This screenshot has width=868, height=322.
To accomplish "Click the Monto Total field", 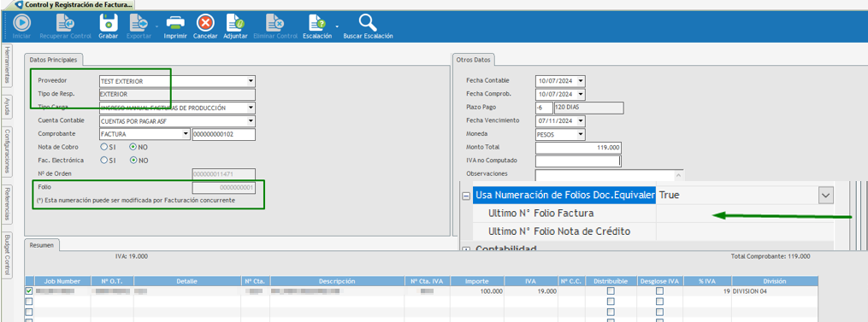I will pos(578,148).
